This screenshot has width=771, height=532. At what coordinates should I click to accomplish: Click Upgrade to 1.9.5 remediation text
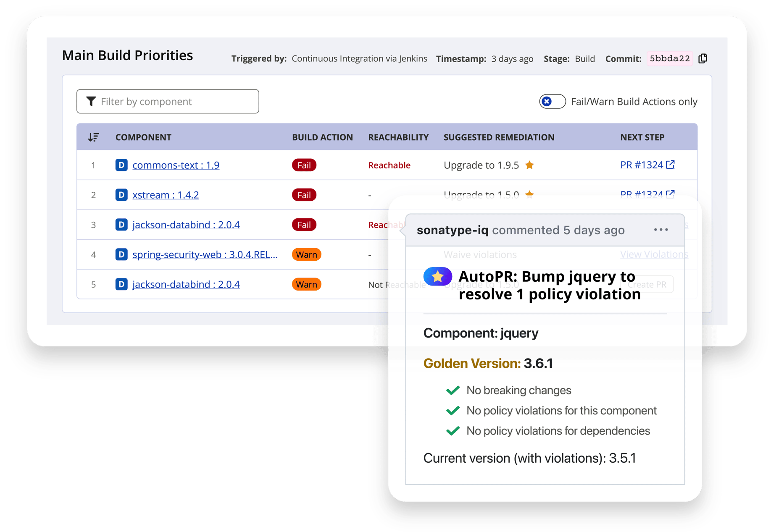click(x=481, y=165)
